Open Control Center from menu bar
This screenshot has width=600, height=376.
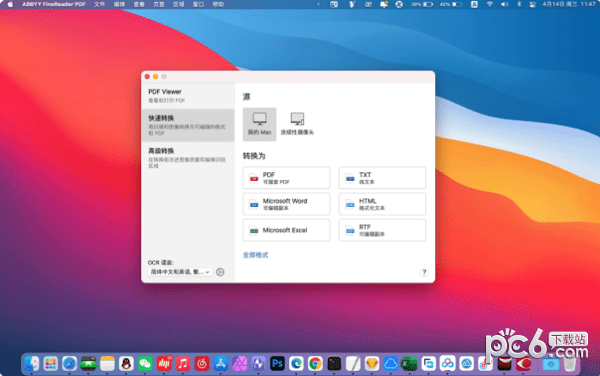[532, 4]
